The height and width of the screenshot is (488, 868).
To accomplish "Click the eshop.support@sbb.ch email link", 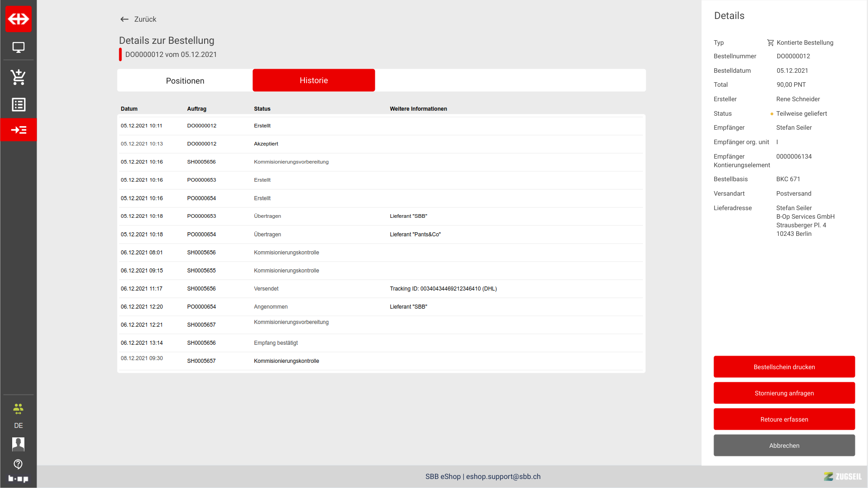I will tap(503, 477).
